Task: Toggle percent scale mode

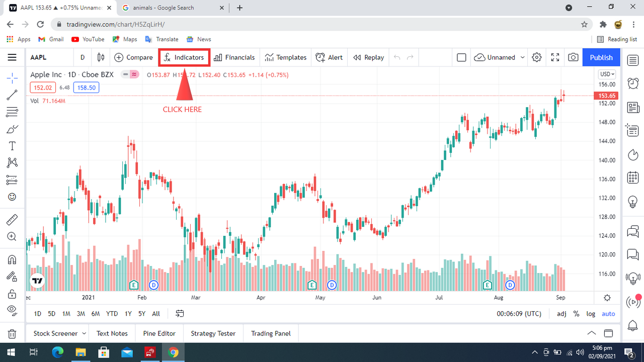Action: point(576,314)
